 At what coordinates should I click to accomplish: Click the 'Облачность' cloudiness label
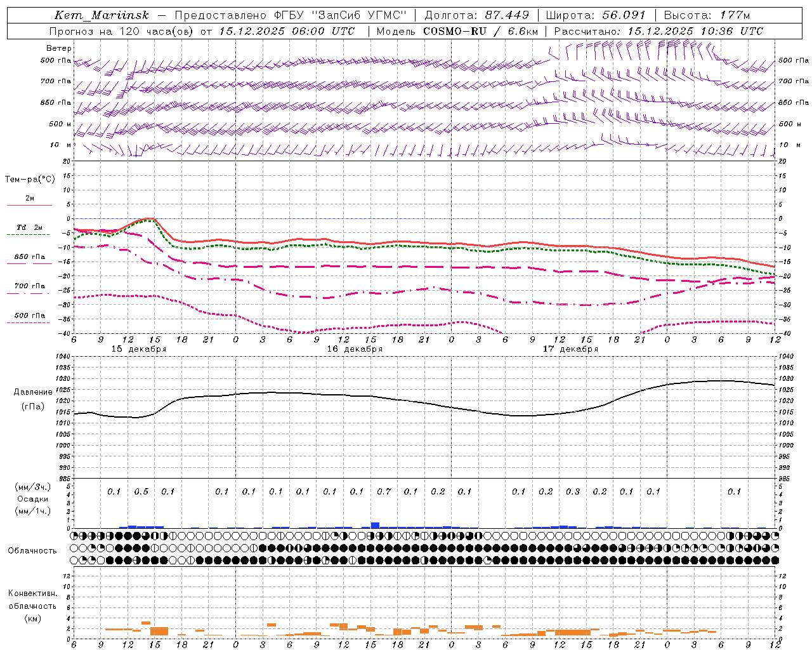[x=32, y=551]
